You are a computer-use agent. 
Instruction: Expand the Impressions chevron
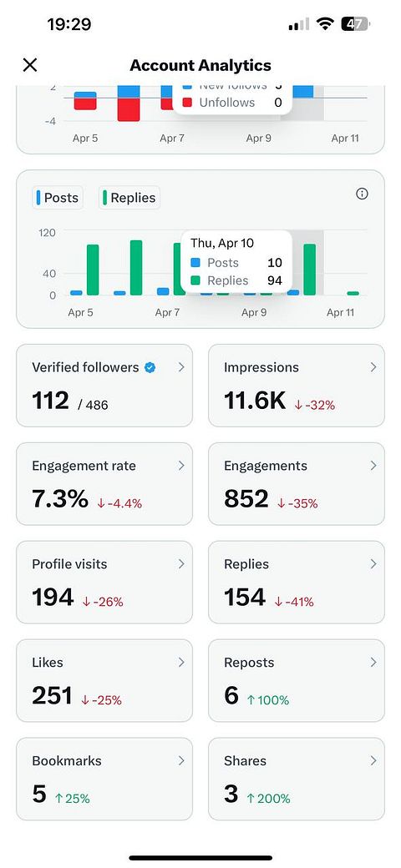pyautogui.click(x=373, y=367)
